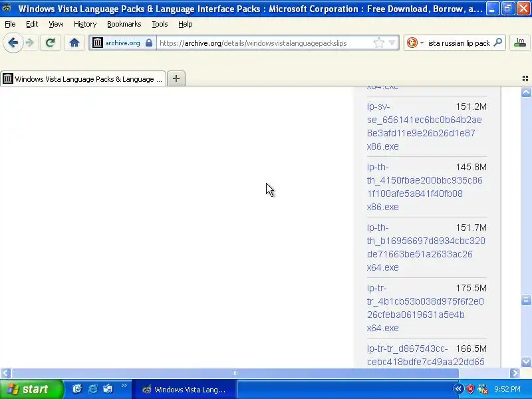Select the Windows Vista Language Packs tab

coord(83,78)
